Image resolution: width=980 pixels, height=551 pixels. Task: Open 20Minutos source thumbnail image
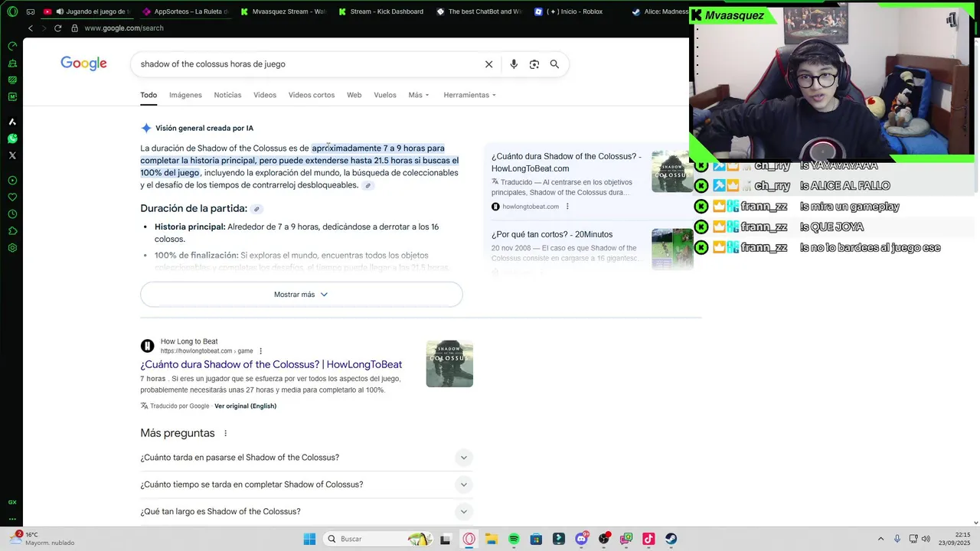[672, 249]
